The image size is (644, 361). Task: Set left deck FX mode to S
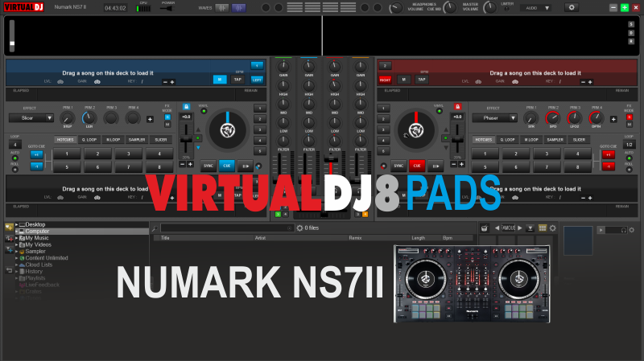[167, 117]
